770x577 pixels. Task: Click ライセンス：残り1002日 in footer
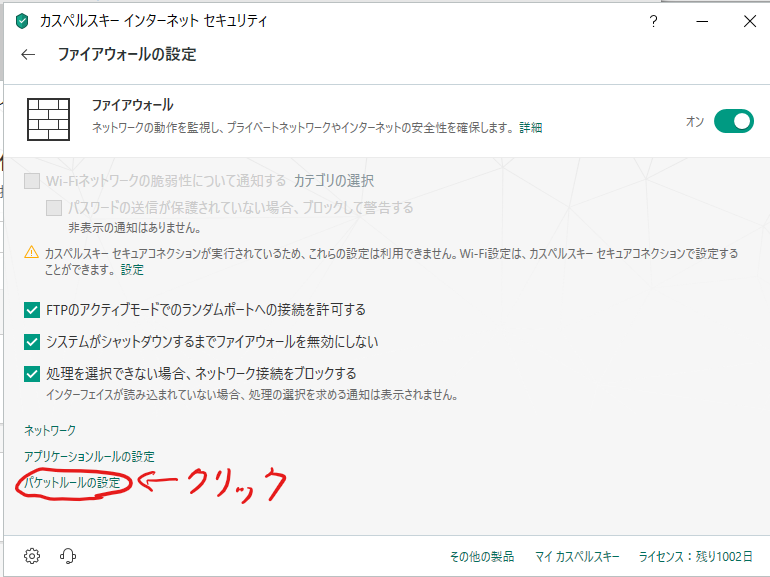coord(695,556)
